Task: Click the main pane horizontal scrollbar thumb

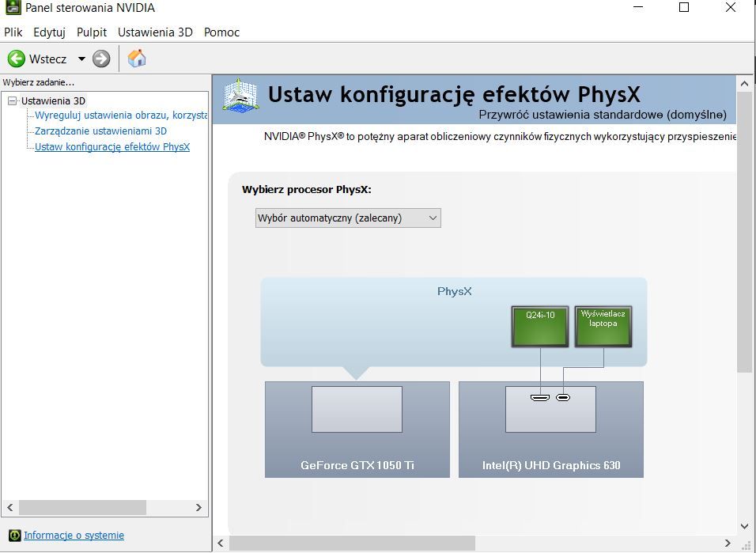Action: 352,543
